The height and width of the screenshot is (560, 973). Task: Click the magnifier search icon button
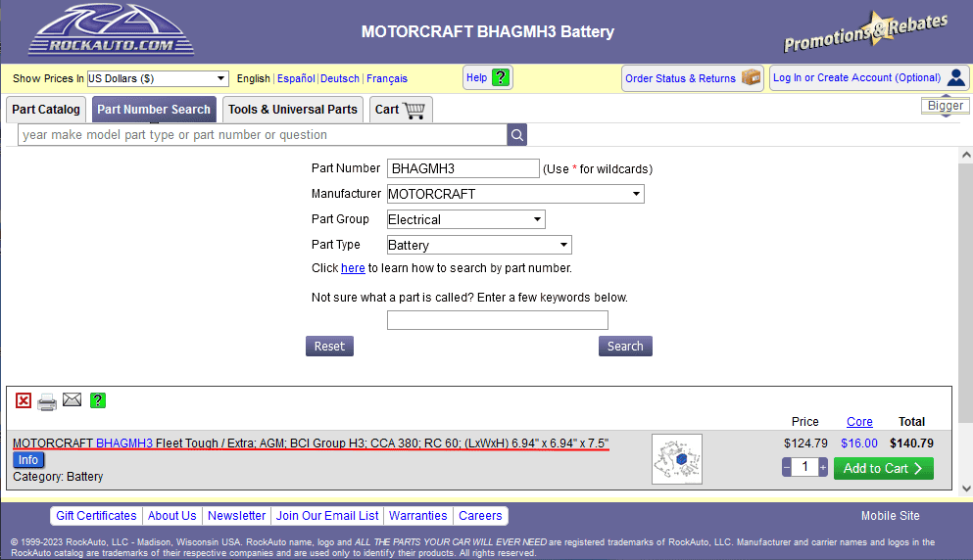517,135
